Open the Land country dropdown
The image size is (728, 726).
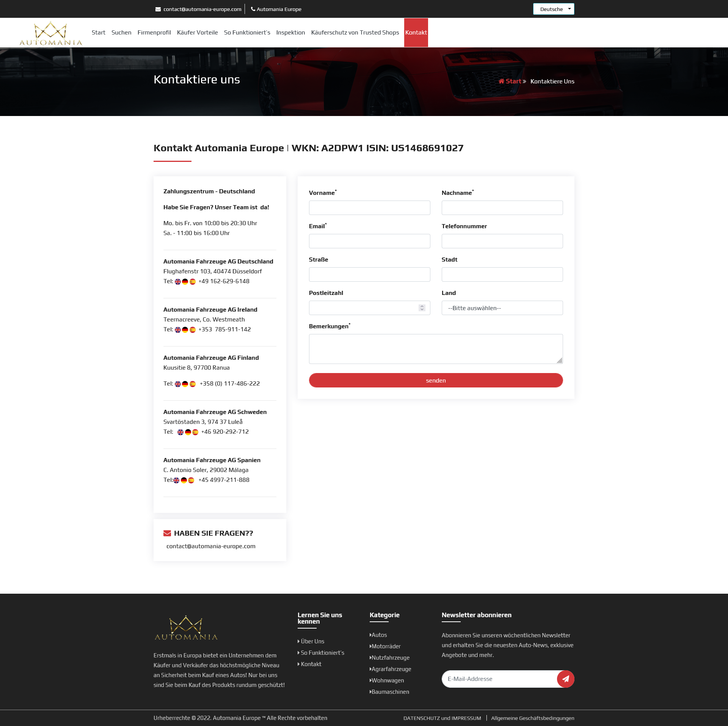(x=502, y=308)
